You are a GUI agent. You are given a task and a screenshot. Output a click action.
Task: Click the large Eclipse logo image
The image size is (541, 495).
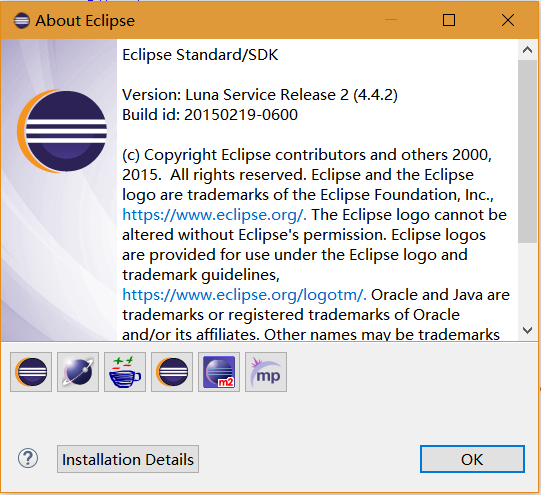(x=62, y=131)
